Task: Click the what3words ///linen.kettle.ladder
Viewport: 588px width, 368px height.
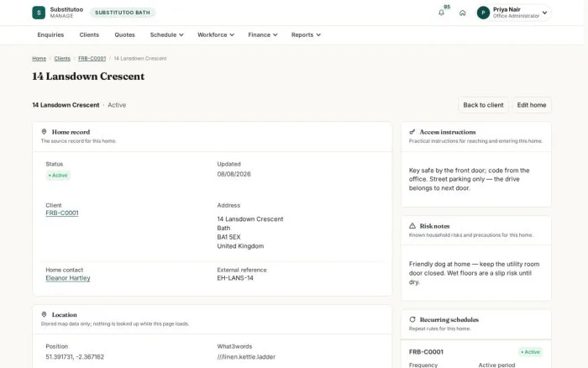Action: tap(246, 357)
